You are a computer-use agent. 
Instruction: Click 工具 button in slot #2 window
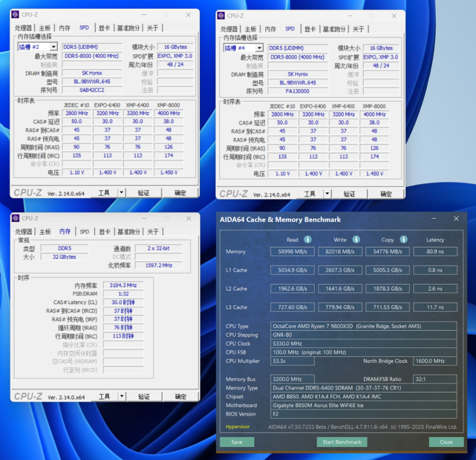pyautogui.click(x=104, y=193)
